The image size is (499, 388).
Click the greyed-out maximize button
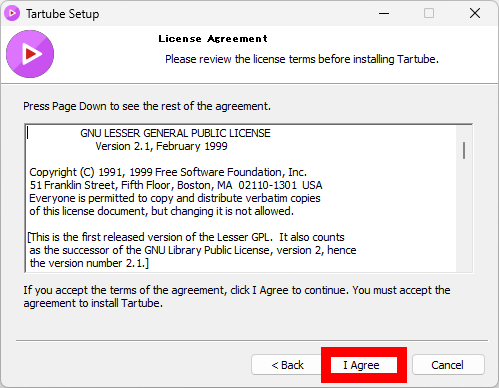[429, 13]
